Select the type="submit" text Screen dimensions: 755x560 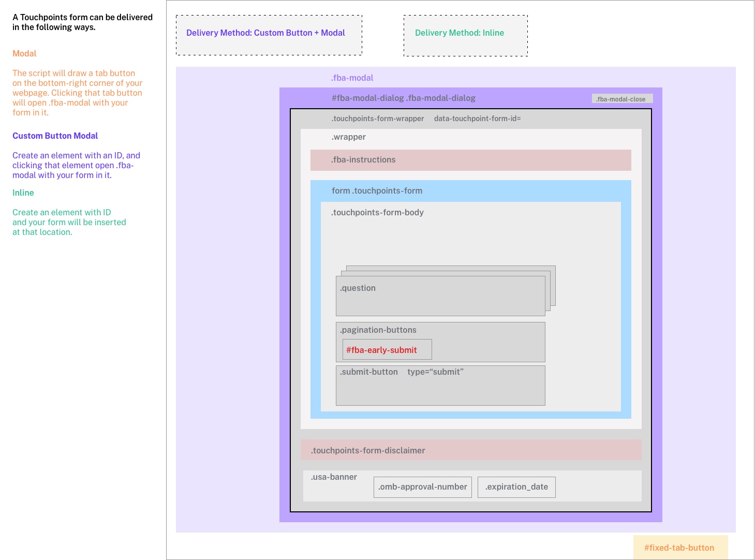[435, 372]
